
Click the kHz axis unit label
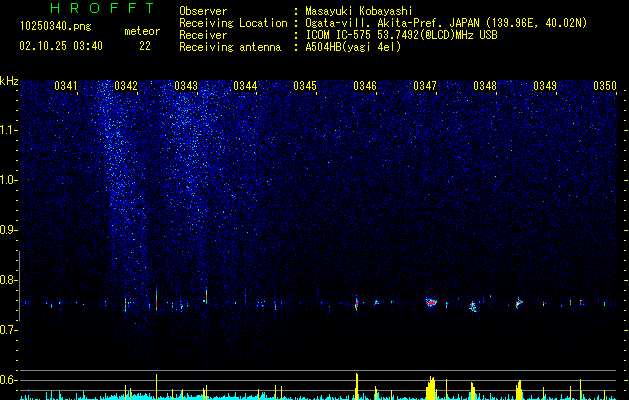coord(9,81)
